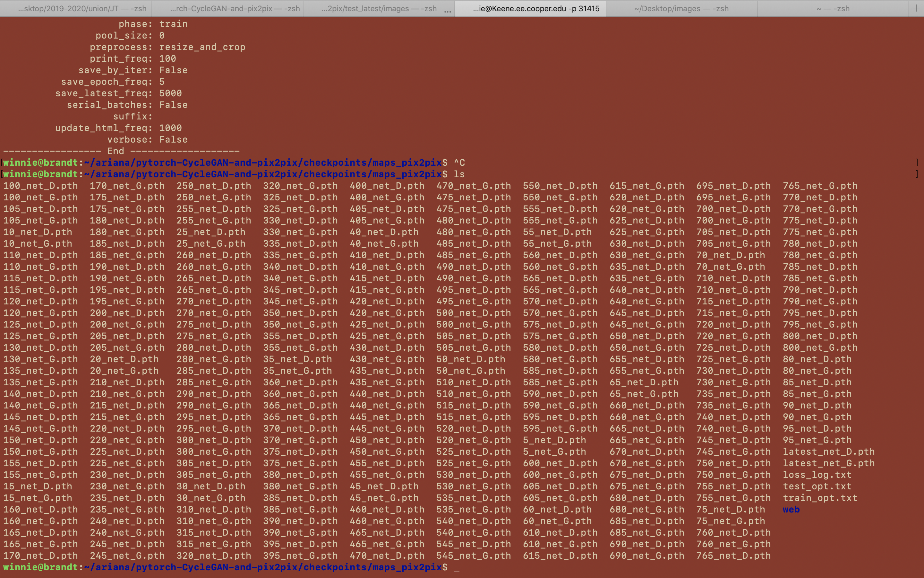924x578 pixels.
Task: Click the 765_net_G.pth file name
Action: tap(820, 186)
